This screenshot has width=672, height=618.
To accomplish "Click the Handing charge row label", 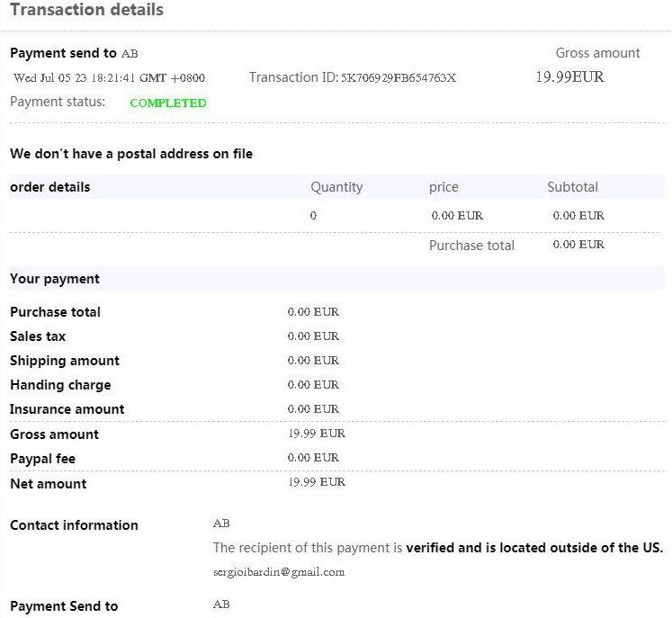I will pyautogui.click(x=60, y=385).
